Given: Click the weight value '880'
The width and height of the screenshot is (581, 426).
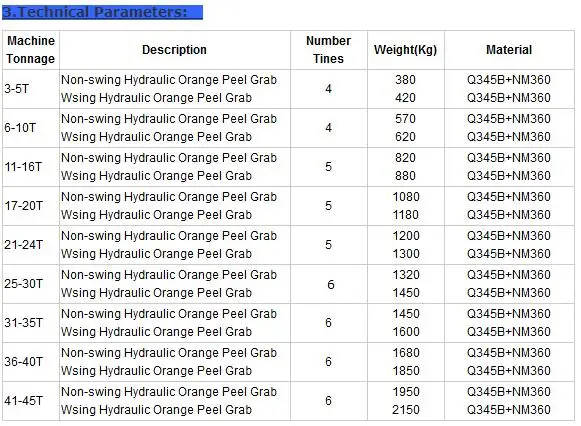Looking at the screenshot, I should [405, 176].
